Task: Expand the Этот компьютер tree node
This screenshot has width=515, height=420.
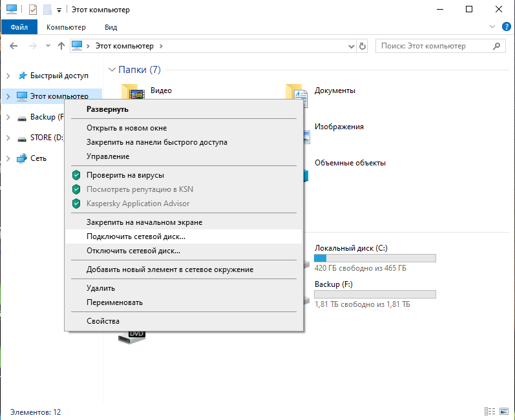Action: click(8, 96)
